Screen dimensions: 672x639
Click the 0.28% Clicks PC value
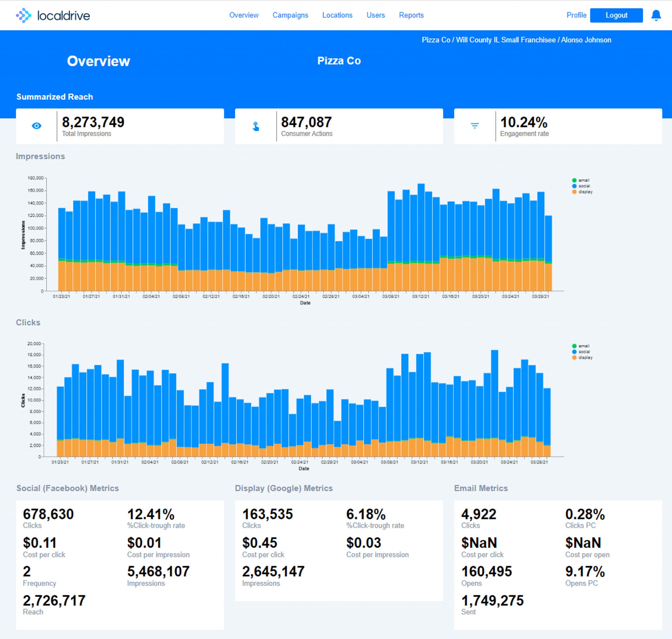[585, 514]
